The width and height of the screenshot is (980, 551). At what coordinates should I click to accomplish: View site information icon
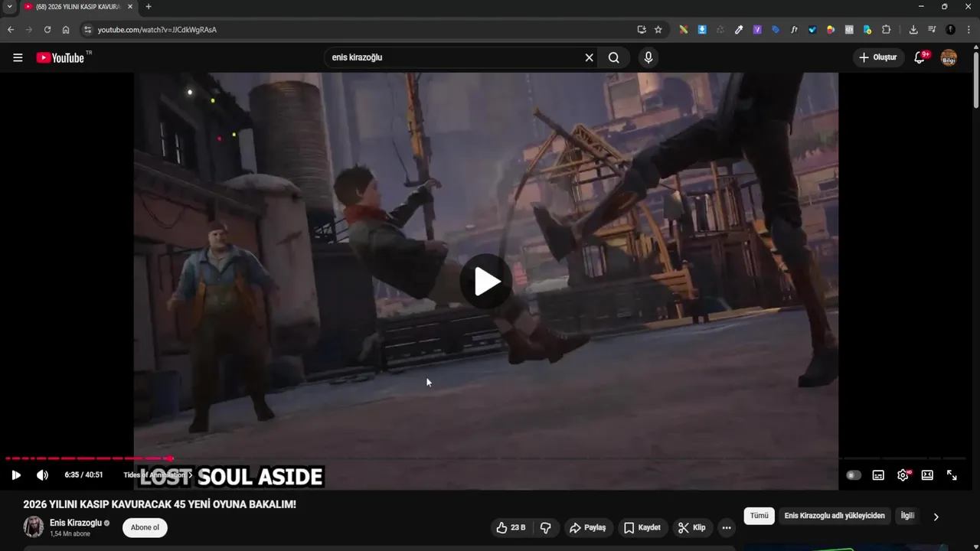pyautogui.click(x=87, y=30)
